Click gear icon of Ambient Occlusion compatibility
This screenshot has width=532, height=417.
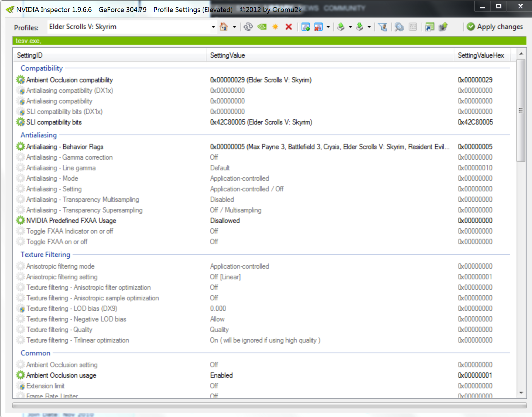point(20,80)
